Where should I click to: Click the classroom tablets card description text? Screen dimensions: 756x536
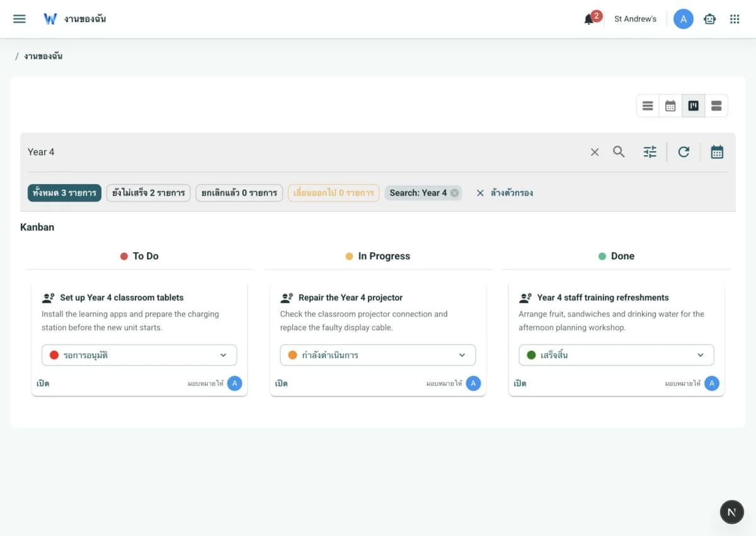(130, 321)
